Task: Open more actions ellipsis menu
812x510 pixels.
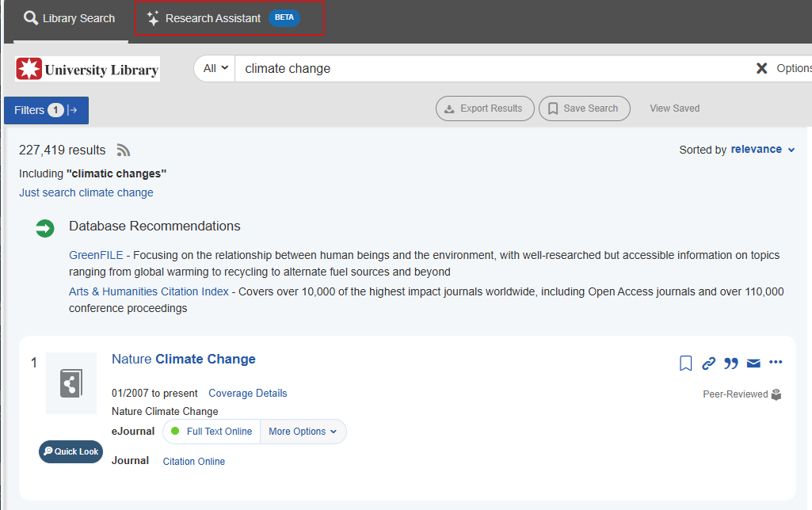Action: (776, 362)
